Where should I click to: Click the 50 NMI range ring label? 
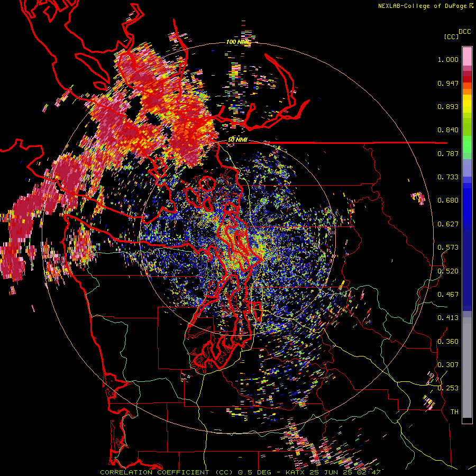(237, 140)
